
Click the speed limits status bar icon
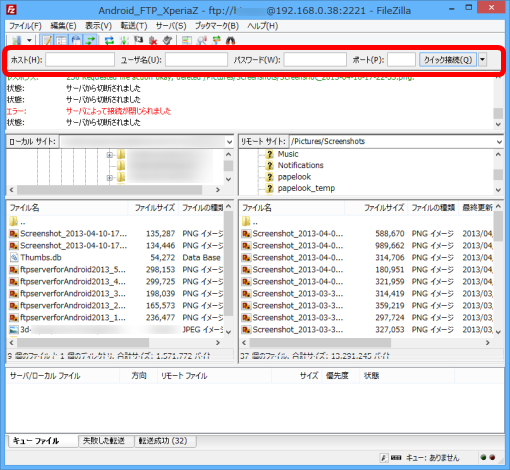(396, 458)
